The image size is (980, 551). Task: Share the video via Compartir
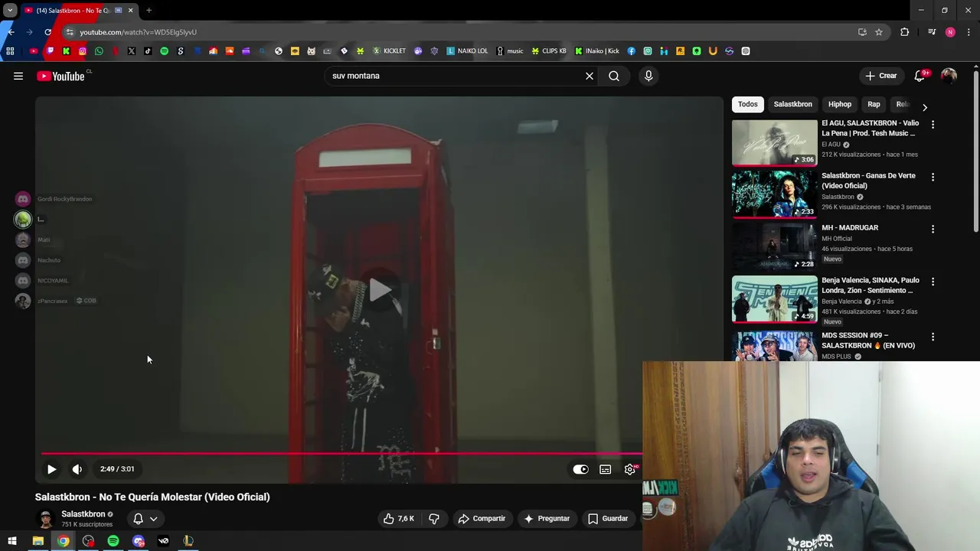click(482, 518)
